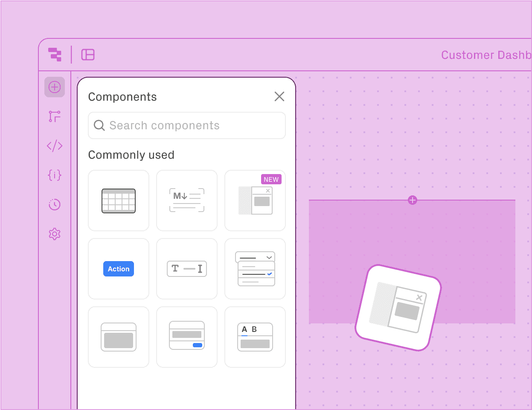Select the Table component tile
This screenshot has height=410, width=532.
(x=118, y=201)
